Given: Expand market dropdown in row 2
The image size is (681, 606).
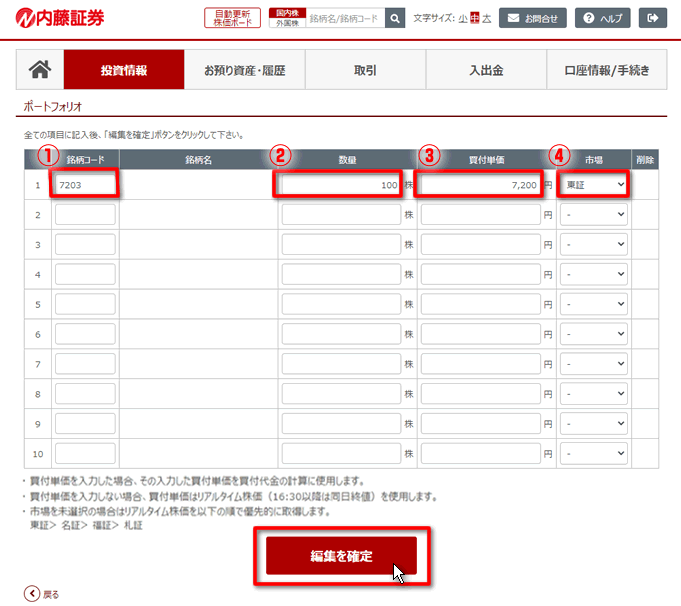Looking at the screenshot, I should coord(594,215).
